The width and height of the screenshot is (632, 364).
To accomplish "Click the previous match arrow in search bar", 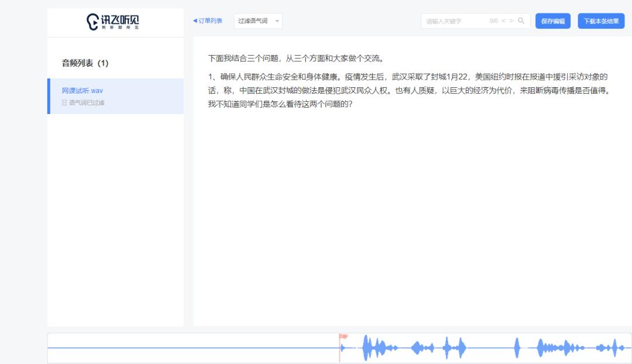I will 504,20.
